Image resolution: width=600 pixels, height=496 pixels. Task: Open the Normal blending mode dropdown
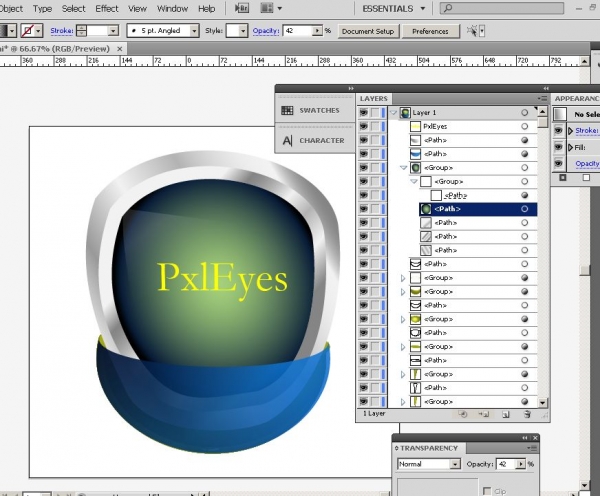tap(455, 464)
